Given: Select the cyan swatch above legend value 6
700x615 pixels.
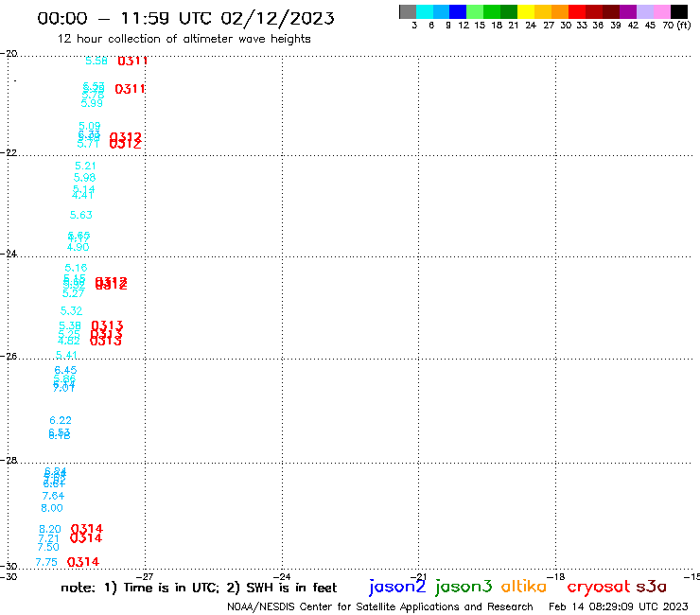Looking at the screenshot, I should point(425,11).
